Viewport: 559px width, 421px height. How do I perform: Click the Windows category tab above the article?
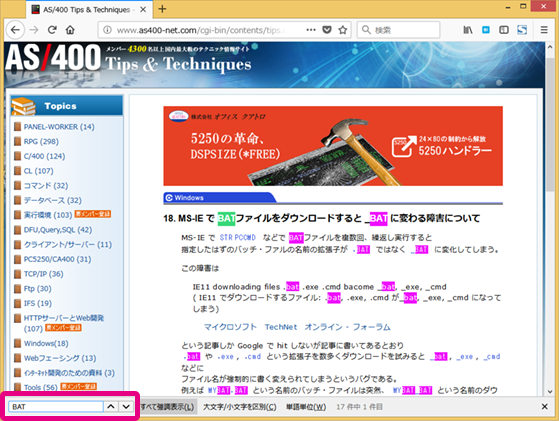click(219, 197)
